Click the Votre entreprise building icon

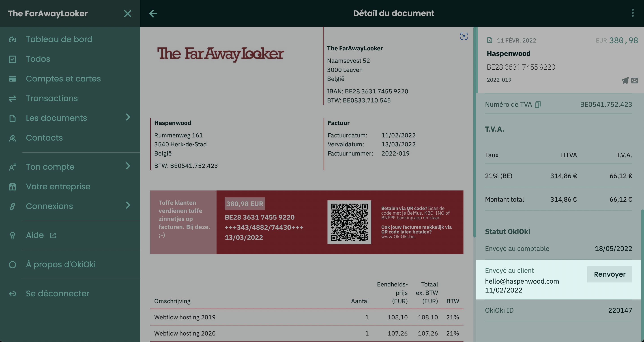coord(13,187)
